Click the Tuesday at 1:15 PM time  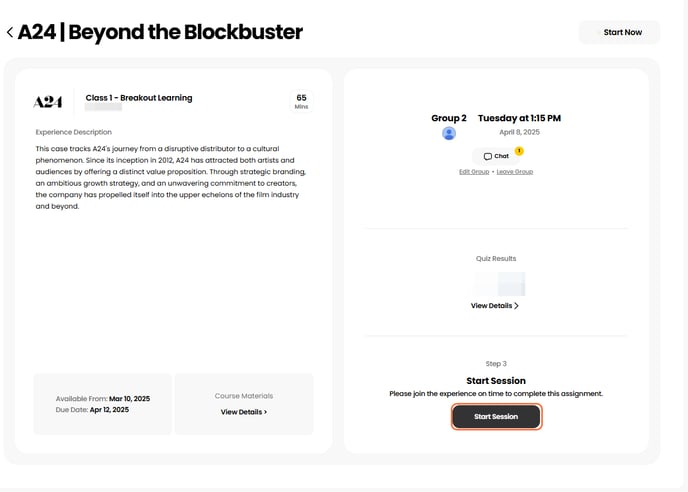point(519,118)
